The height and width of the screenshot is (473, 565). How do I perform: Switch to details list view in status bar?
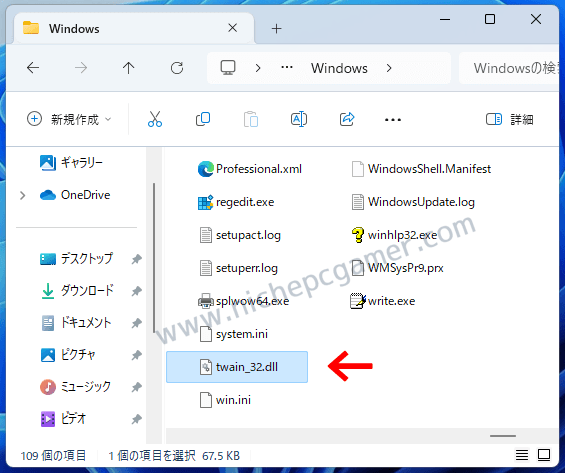point(522,455)
